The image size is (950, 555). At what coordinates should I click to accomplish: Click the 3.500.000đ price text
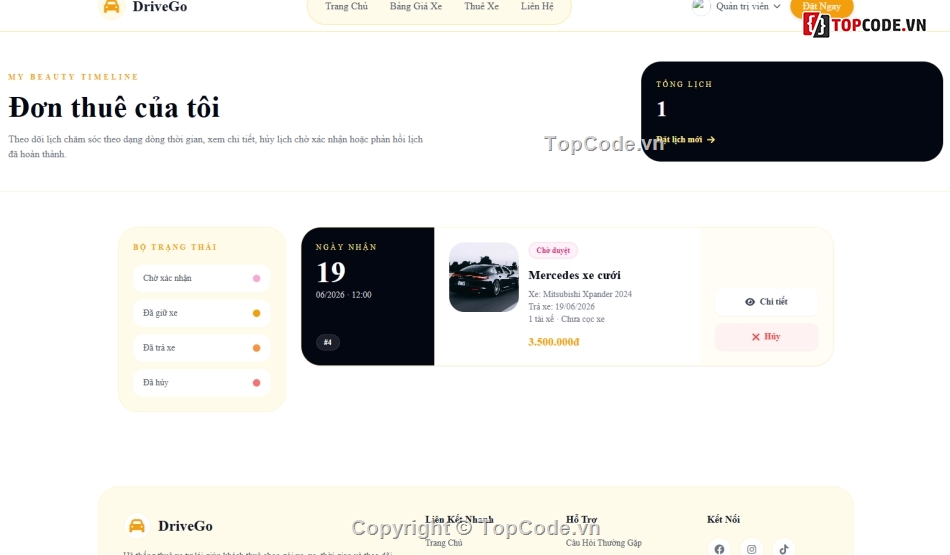point(554,342)
